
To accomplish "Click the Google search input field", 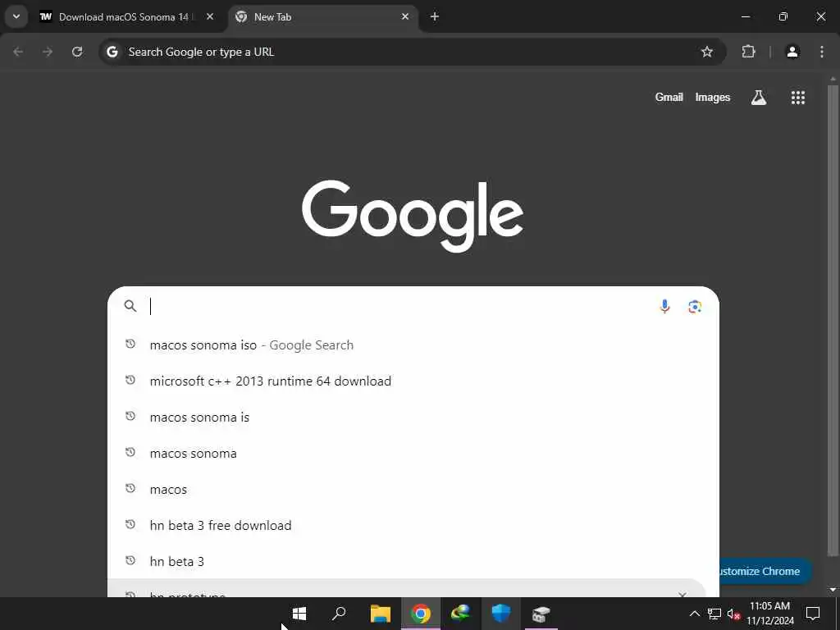I will 402,307.
